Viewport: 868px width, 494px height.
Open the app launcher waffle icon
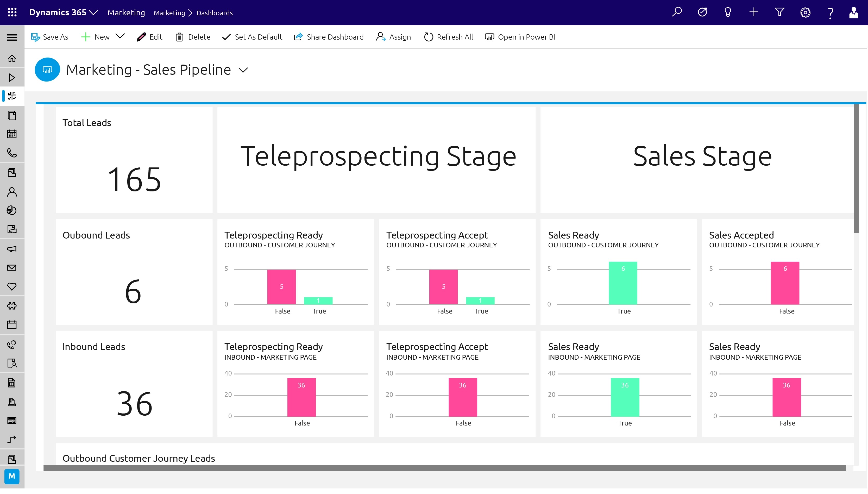[x=12, y=12]
